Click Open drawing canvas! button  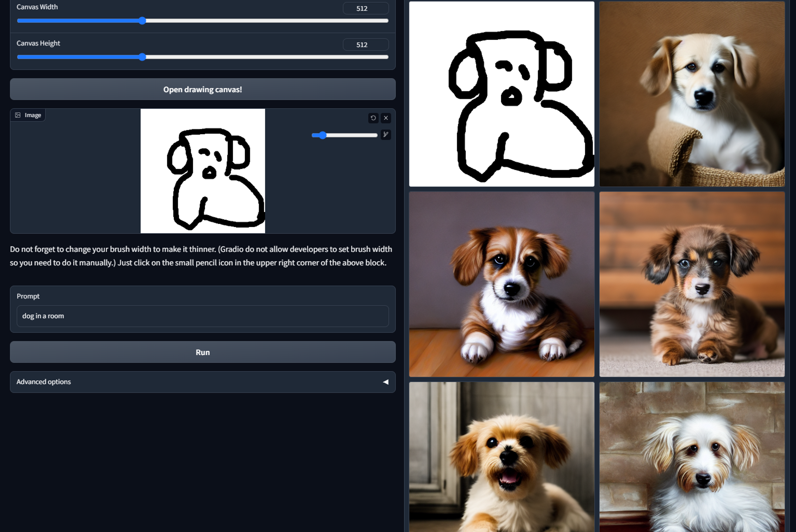point(203,89)
